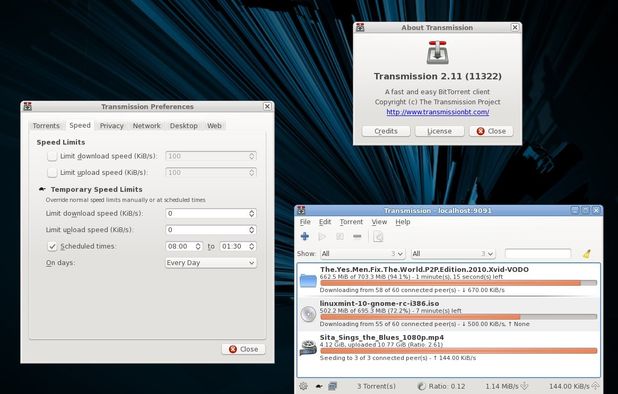This screenshot has height=394, width=618.
Task: Uncheck the Scheduled times checkbox
Action: [52, 246]
